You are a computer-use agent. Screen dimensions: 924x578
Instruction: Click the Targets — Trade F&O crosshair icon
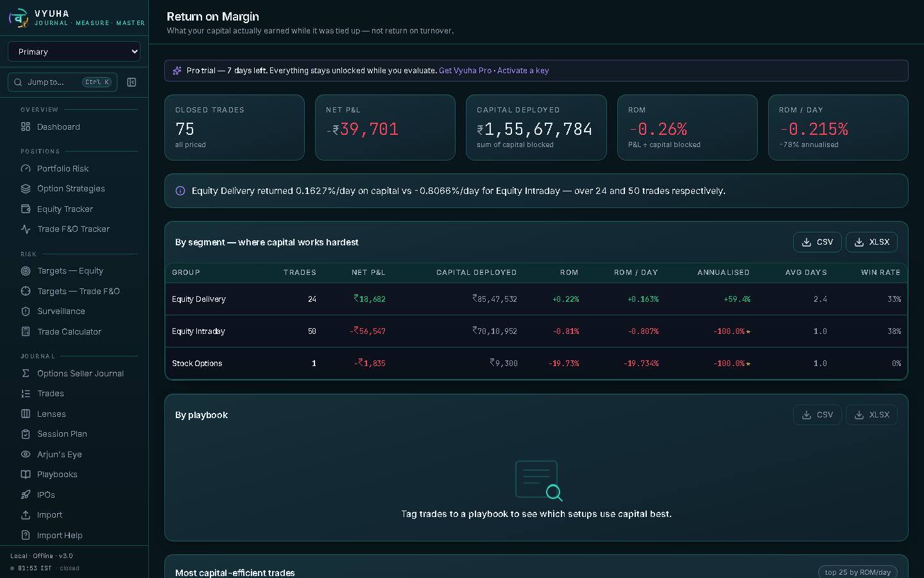(26, 292)
